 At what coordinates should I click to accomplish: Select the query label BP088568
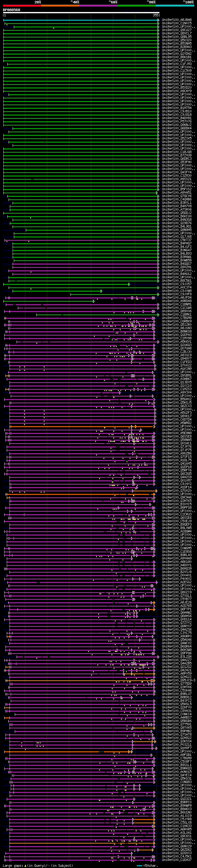(x=11, y=10)
